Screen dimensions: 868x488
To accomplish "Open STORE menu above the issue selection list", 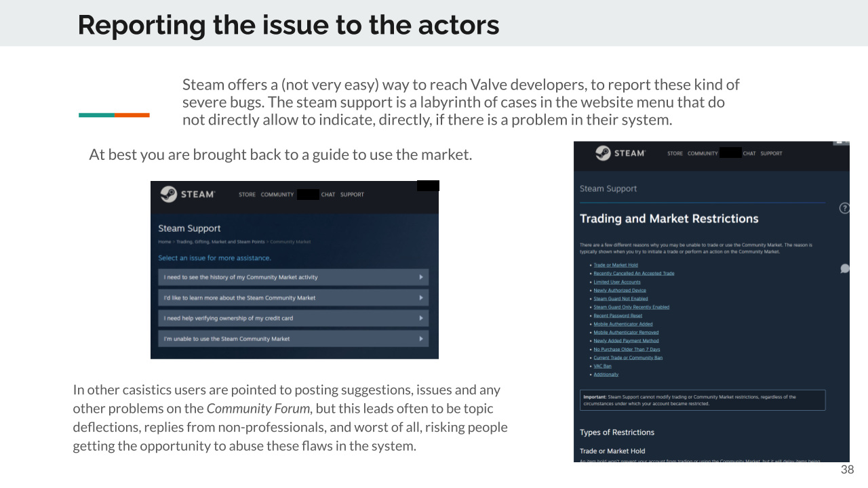I will point(247,195).
